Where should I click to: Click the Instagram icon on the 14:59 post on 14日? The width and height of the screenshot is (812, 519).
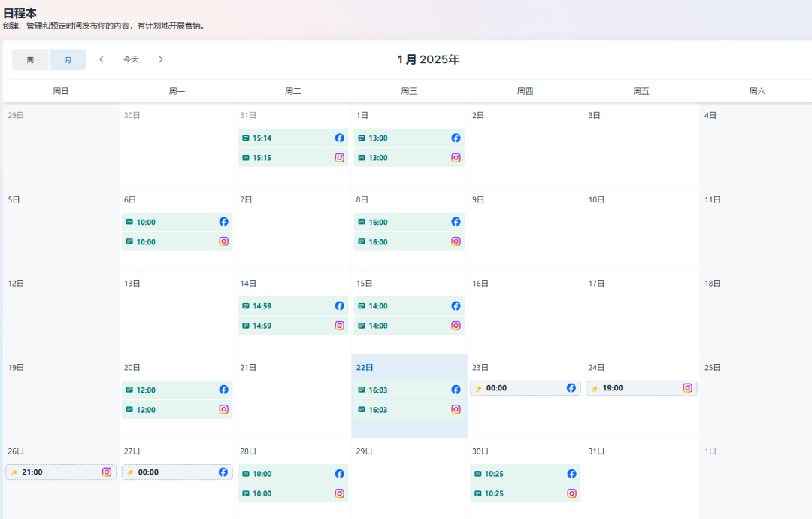pyautogui.click(x=339, y=325)
